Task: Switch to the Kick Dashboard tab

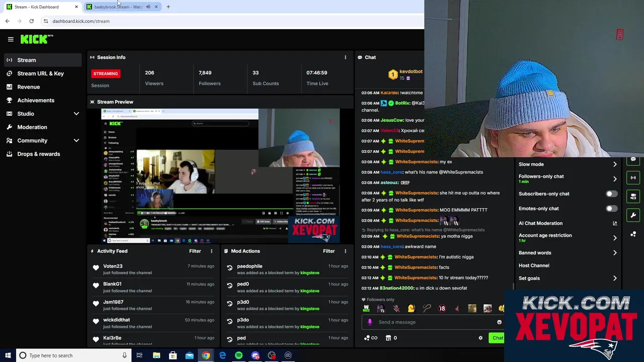Action: point(37,7)
